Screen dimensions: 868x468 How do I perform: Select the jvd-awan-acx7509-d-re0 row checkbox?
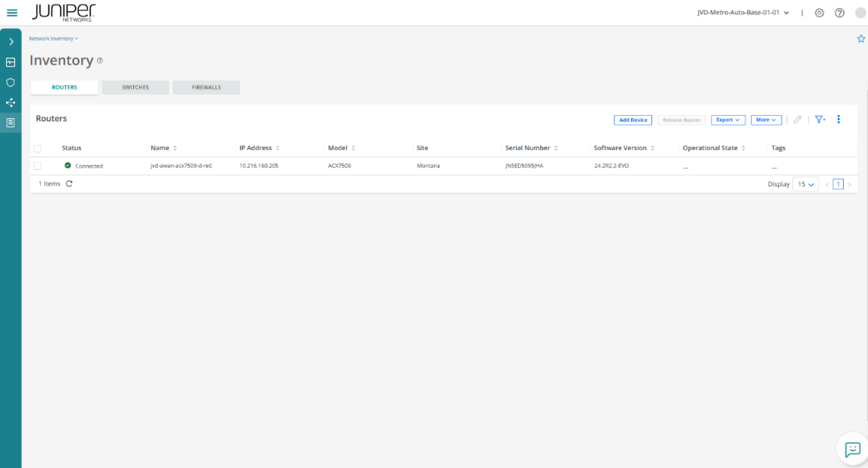pos(38,166)
